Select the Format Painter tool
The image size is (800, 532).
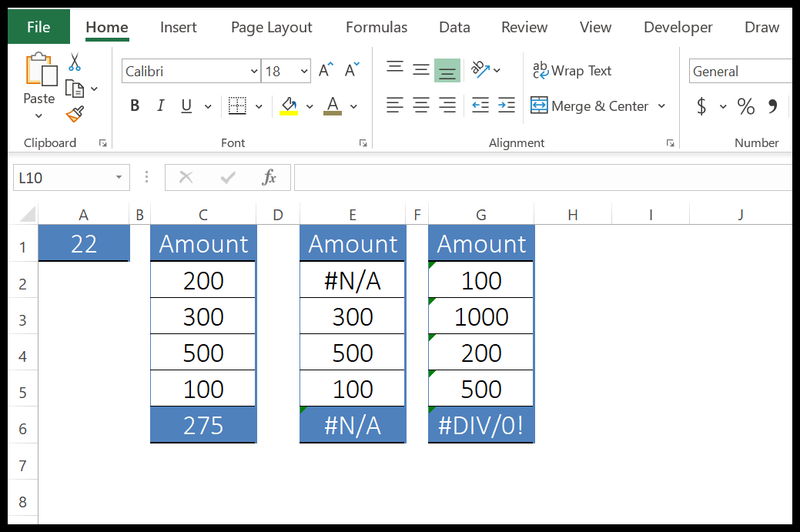[x=74, y=114]
